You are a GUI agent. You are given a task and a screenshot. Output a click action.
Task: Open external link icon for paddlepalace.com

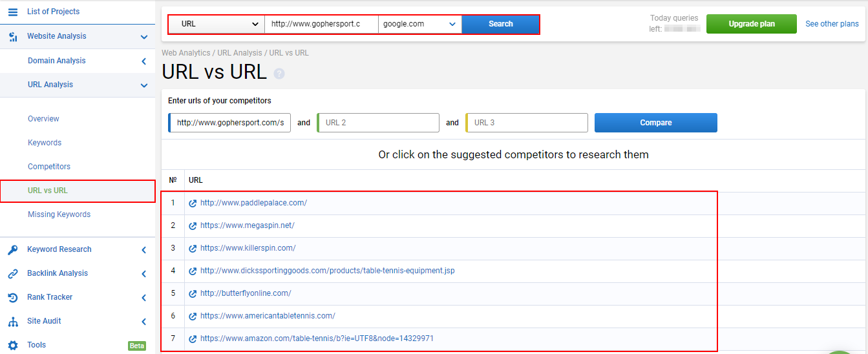(x=193, y=203)
